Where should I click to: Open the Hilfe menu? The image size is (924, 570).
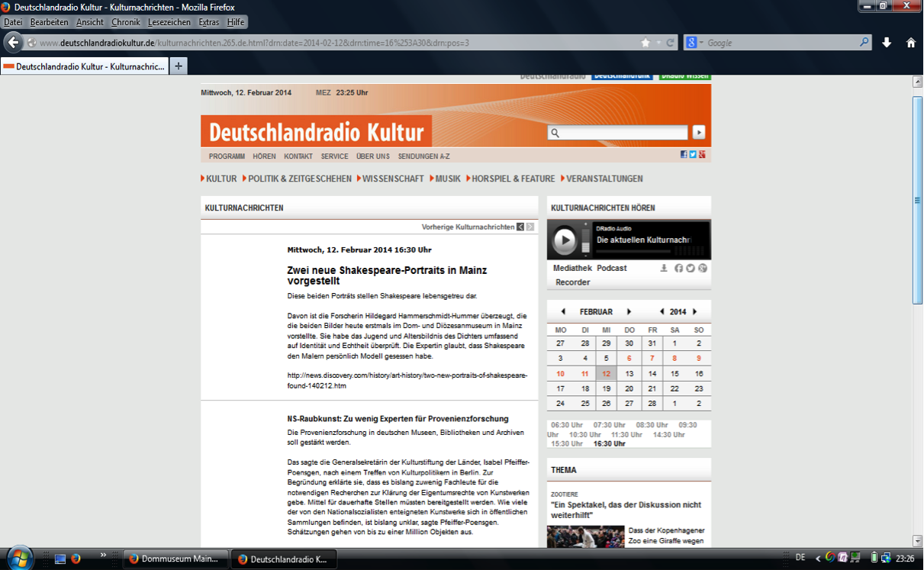(x=236, y=22)
